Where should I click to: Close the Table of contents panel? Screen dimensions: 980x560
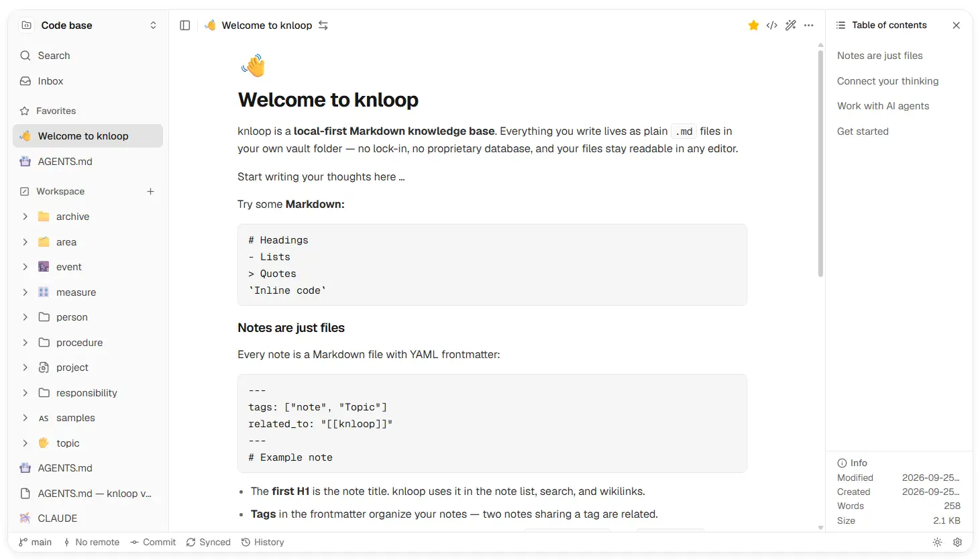click(957, 25)
